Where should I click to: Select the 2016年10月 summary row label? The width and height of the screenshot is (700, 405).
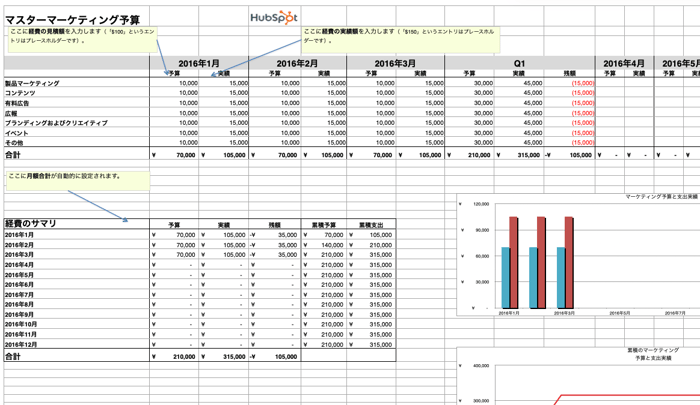(21, 324)
